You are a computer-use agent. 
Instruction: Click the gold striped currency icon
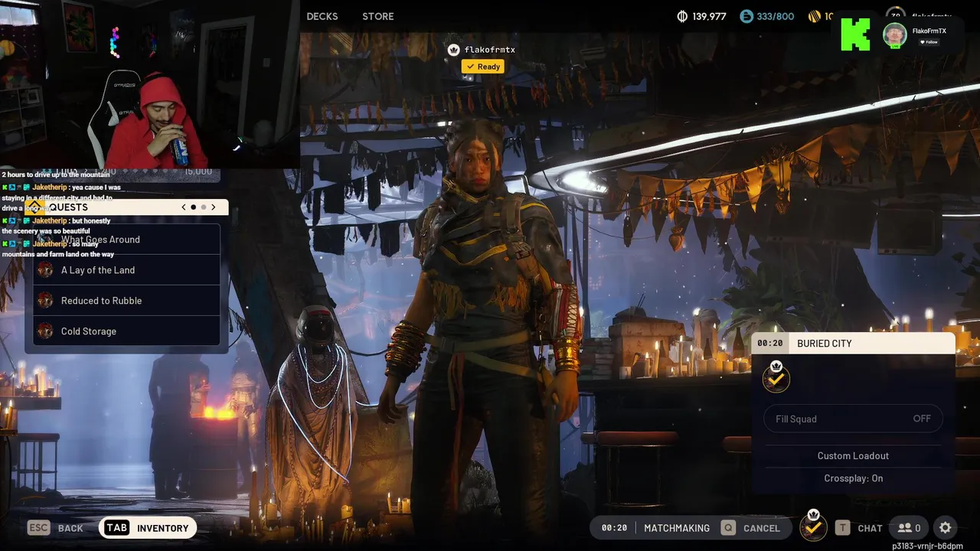(x=814, y=16)
